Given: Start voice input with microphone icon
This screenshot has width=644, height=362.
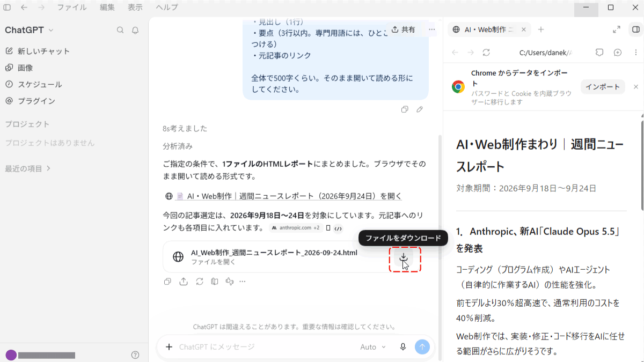Looking at the screenshot, I should click(x=403, y=347).
